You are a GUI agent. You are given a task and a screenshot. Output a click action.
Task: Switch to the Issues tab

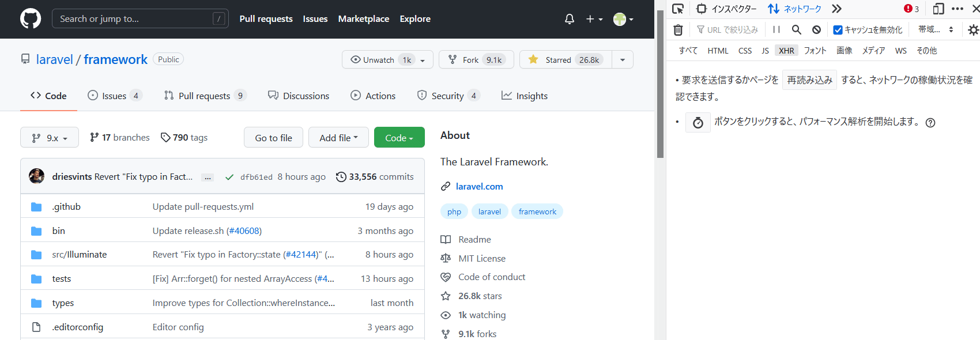[114, 96]
